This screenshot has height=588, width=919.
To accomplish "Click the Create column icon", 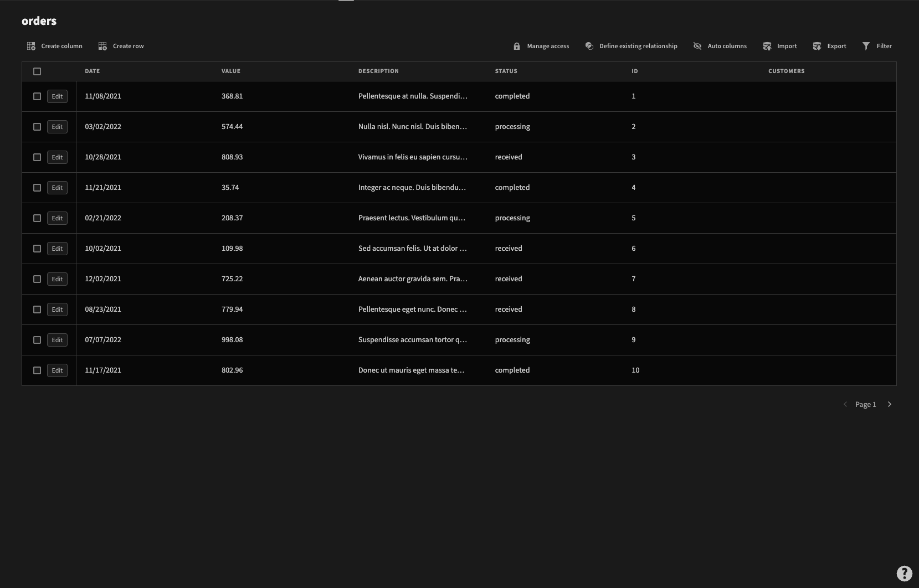I will pos(31,46).
